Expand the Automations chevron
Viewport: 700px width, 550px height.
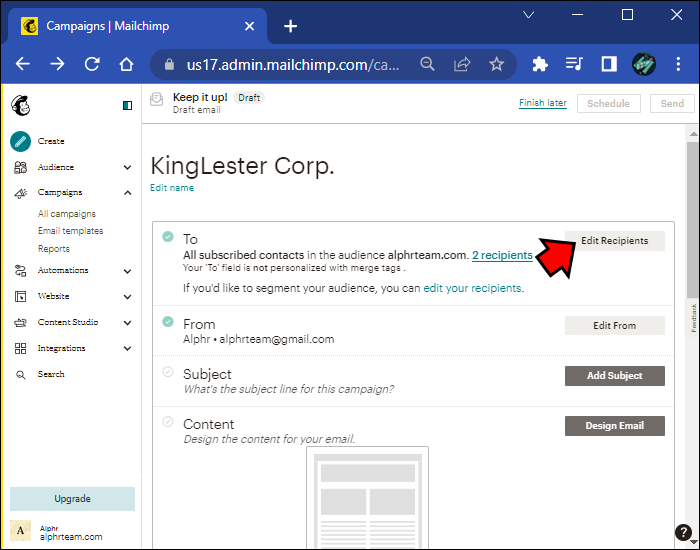coord(128,271)
